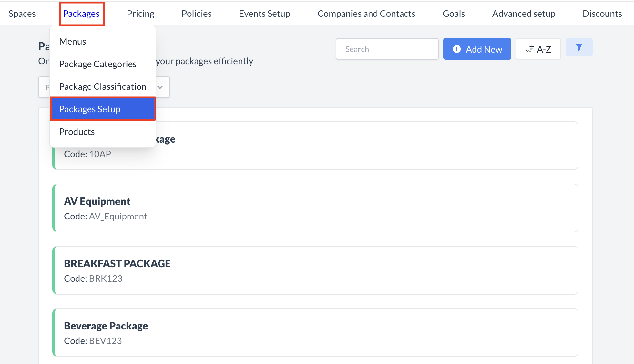Open the AV Equipment package
Image resolution: width=634 pixels, height=364 pixels.
click(315, 208)
